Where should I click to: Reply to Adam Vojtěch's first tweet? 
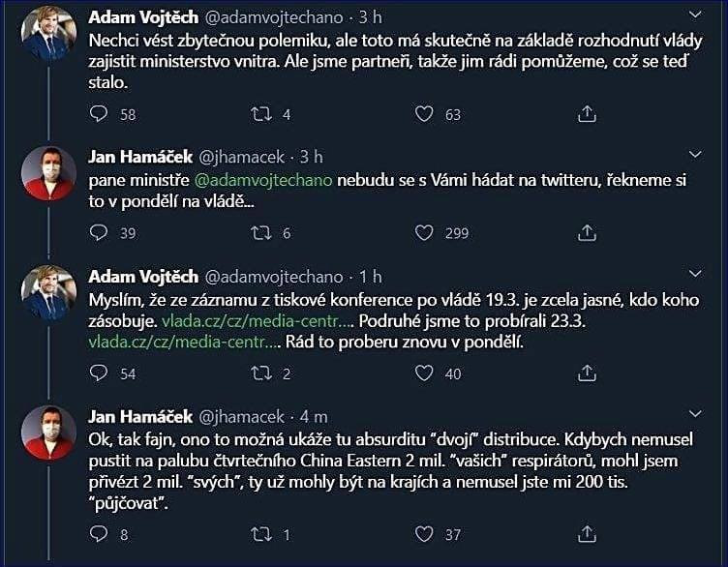[x=99, y=113]
